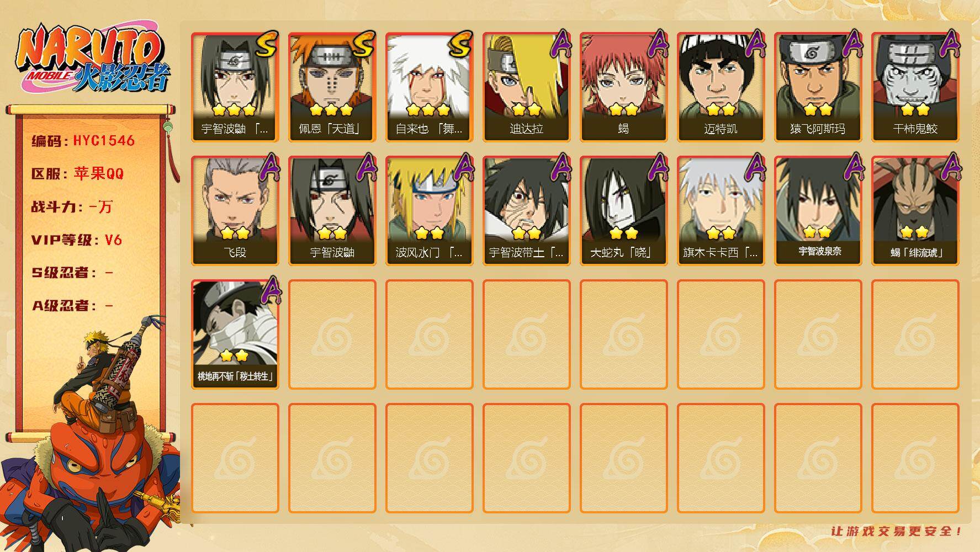Click the account code HYC1546
This screenshot has height=552, width=980.
coord(104,141)
